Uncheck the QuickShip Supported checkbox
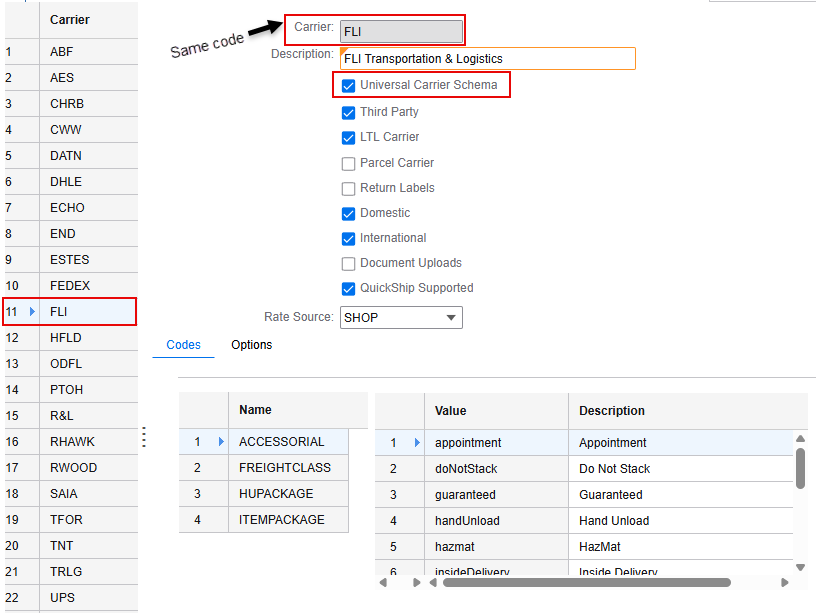The height and width of the screenshot is (613, 816). (x=348, y=289)
